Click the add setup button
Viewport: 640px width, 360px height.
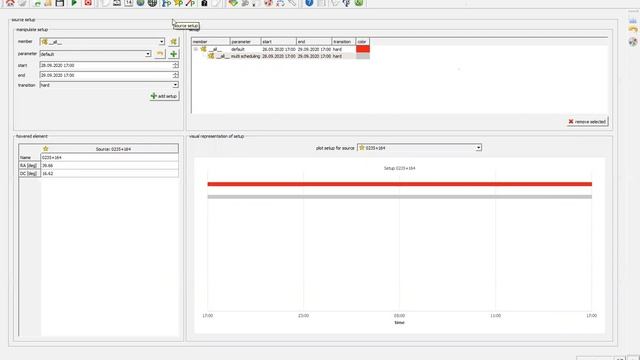(164, 96)
